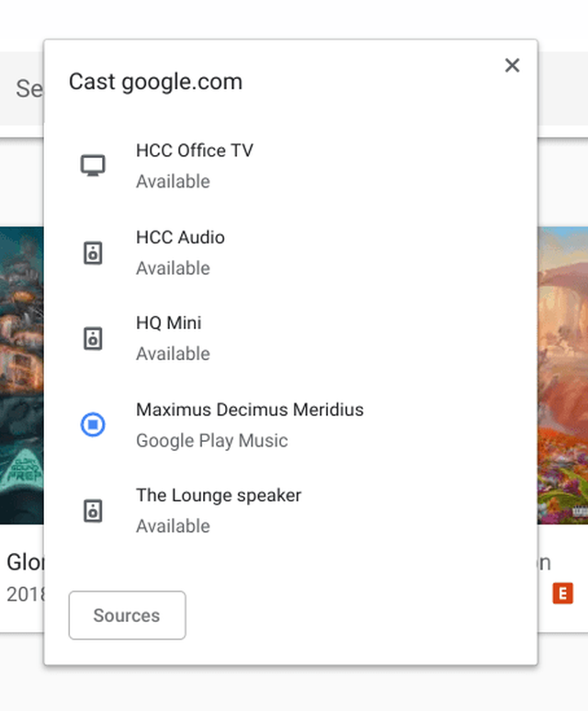Screen dimensions: 588x711
Task: Stop casting via the blue stop icon
Action: pos(93,424)
